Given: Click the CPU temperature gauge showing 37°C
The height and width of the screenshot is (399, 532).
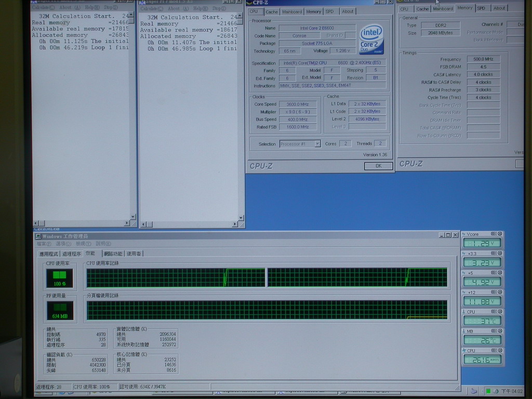Looking at the screenshot, I should [x=482, y=321].
